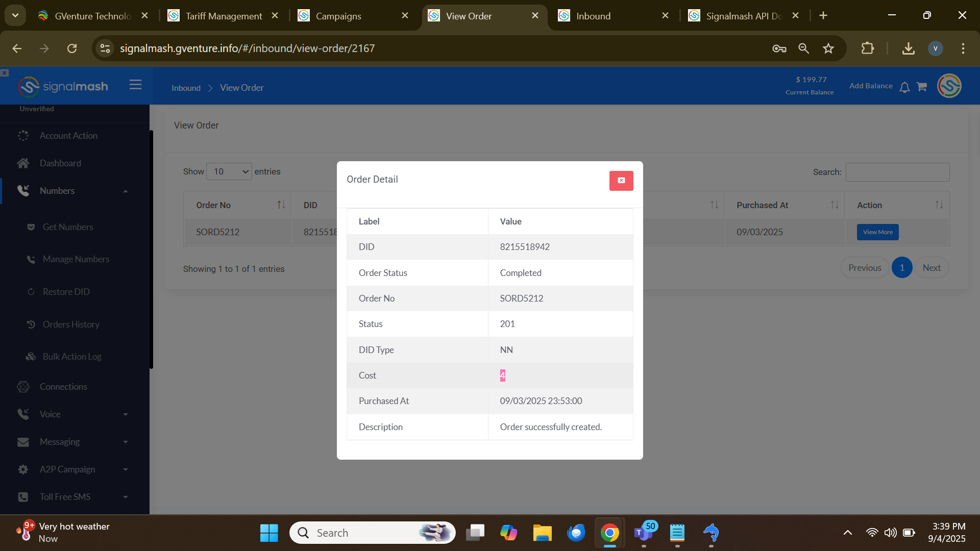This screenshot has width=980, height=551.
Task: Open the entries count dropdown
Action: pyautogui.click(x=229, y=171)
